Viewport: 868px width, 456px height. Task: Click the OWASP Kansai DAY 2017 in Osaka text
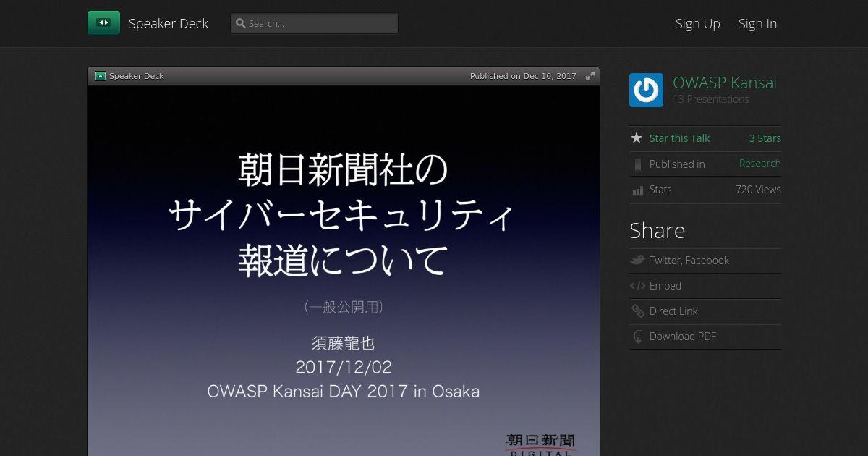pos(343,392)
